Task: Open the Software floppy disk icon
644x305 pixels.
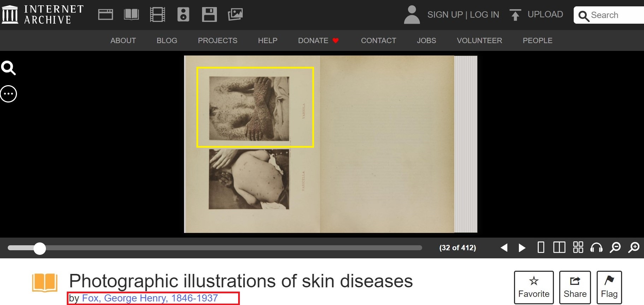Action: [x=209, y=14]
